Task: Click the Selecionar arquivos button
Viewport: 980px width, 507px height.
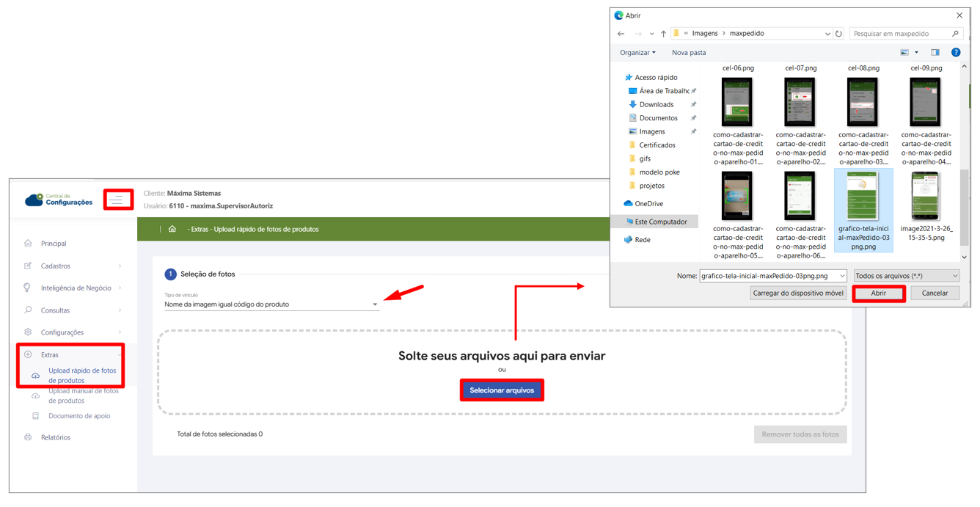Action: point(502,390)
